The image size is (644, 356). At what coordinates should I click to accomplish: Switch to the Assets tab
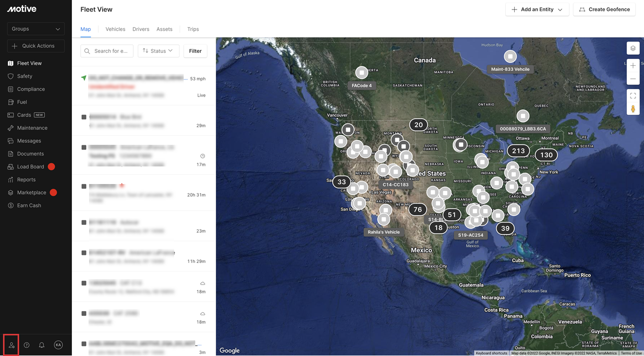click(165, 29)
